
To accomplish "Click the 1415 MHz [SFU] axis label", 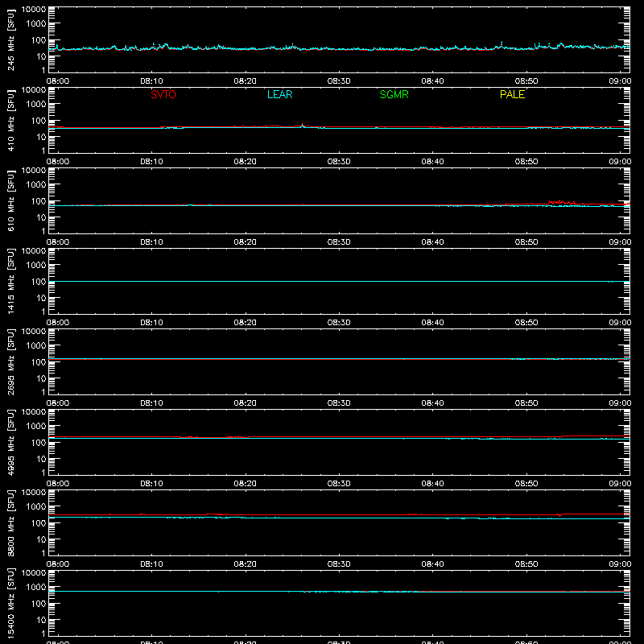I will click(x=10, y=281).
